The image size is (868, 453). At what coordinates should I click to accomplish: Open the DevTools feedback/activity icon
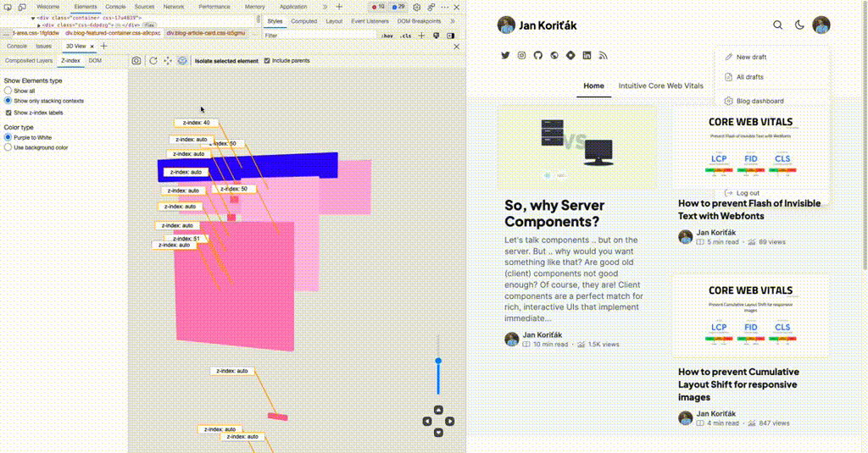(x=431, y=7)
